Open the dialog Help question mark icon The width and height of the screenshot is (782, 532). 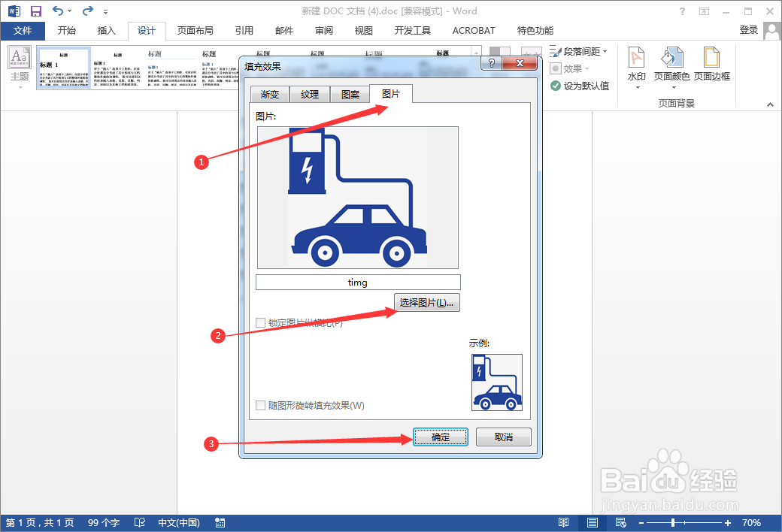pyautogui.click(x=491, y=63)
